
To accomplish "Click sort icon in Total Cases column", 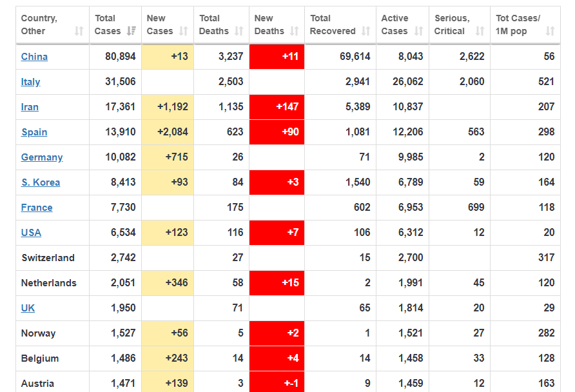I will 132,31.
